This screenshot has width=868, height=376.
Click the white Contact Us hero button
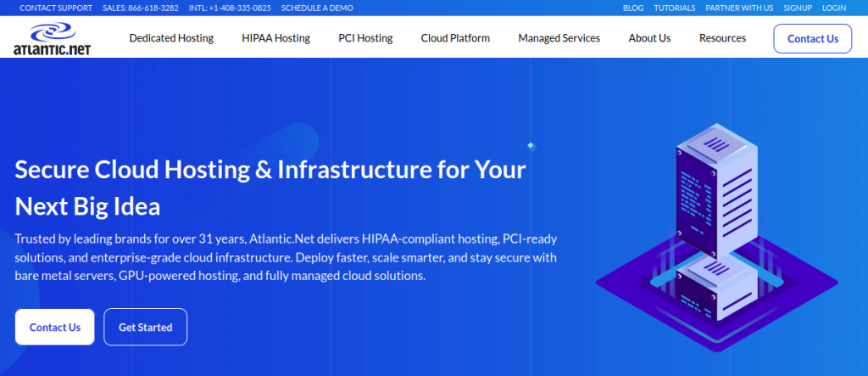(x=55, y=328)
